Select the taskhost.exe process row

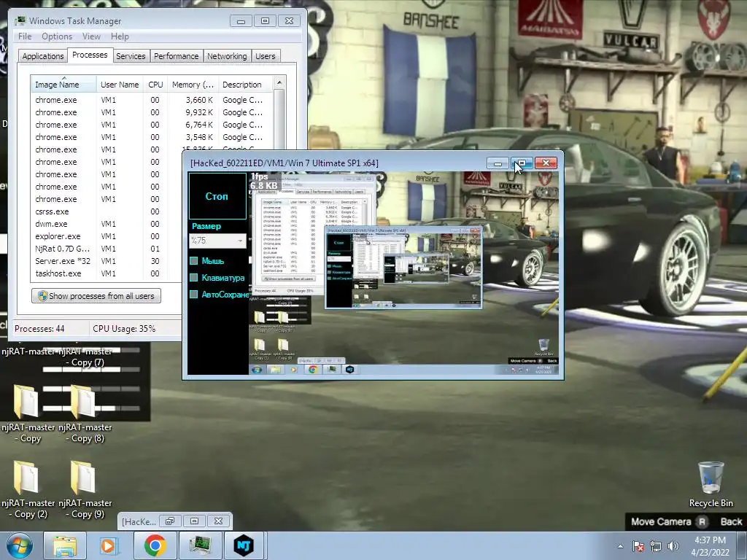point(107,273)
